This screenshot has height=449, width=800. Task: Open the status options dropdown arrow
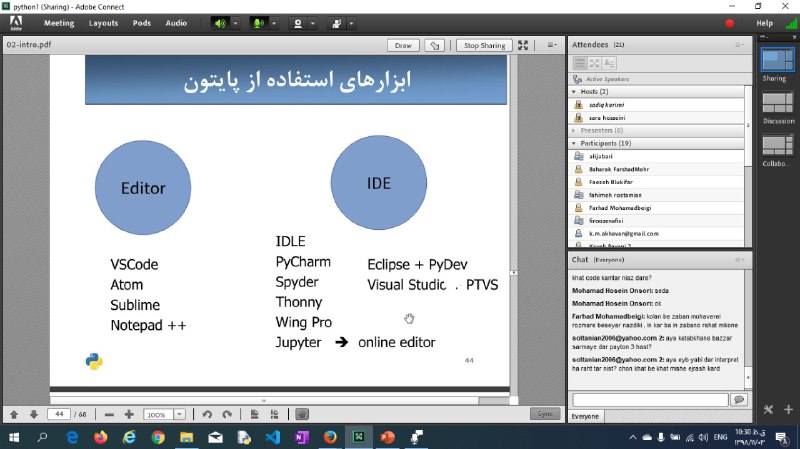point(352,23)
